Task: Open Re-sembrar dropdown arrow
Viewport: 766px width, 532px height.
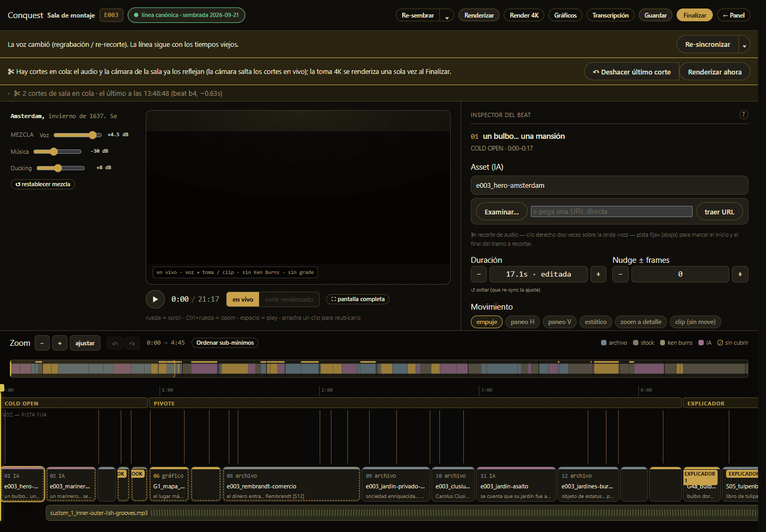Action: pos(447,15)
